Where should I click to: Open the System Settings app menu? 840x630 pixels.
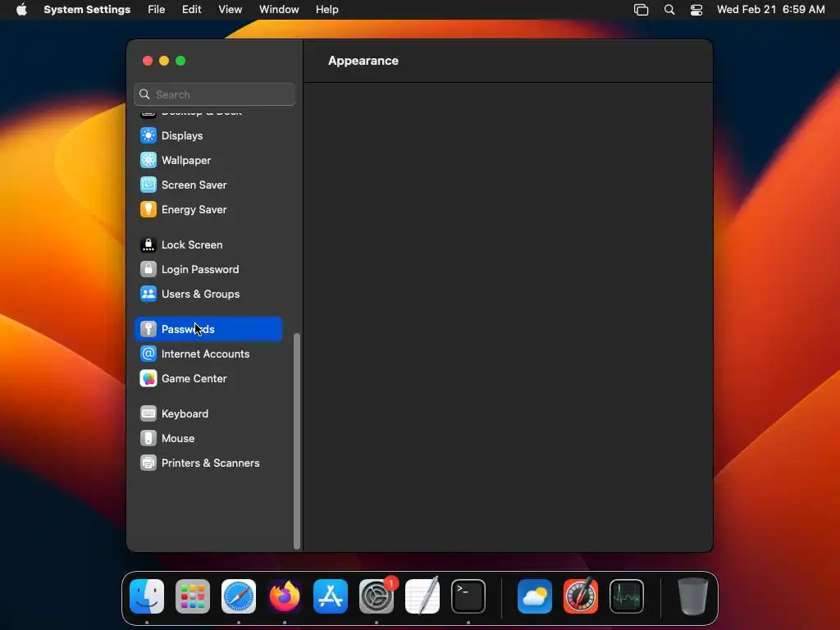pyautogui.click(x=87, y=10)
